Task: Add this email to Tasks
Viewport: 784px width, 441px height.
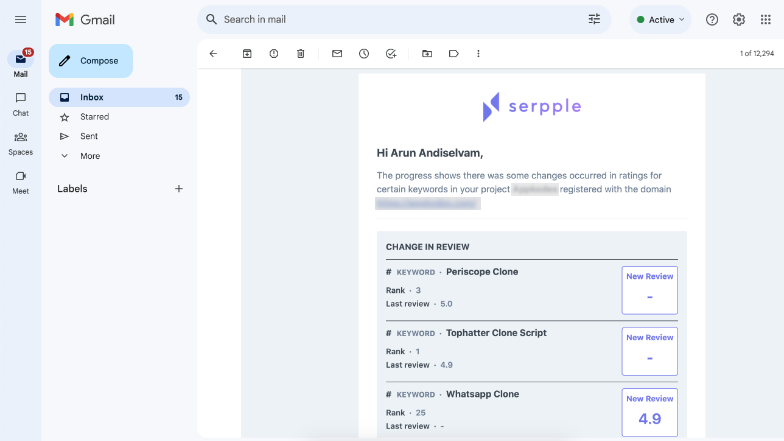Action: pyautogui.click(x=391, y=54)
